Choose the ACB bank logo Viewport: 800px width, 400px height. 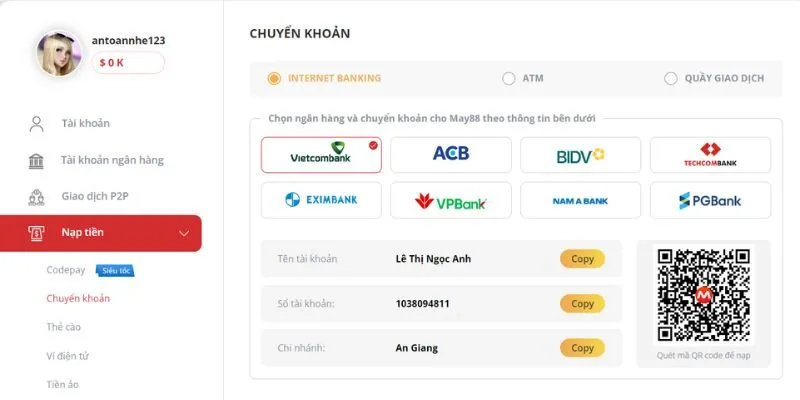450,155
